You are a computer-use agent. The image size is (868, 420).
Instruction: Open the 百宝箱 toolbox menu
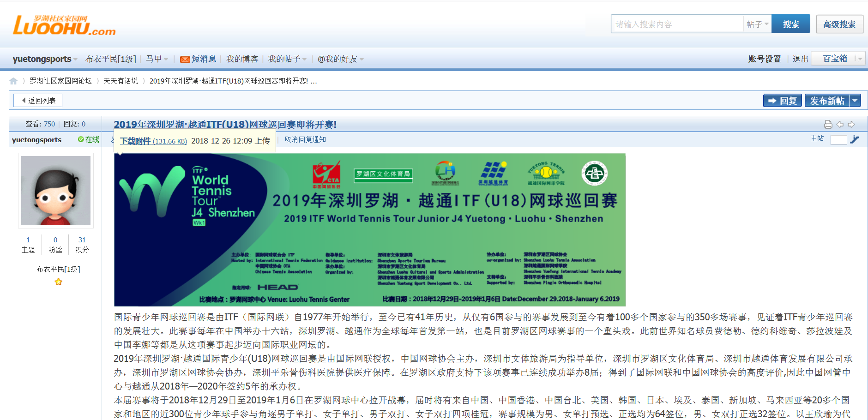click(835, 59)
